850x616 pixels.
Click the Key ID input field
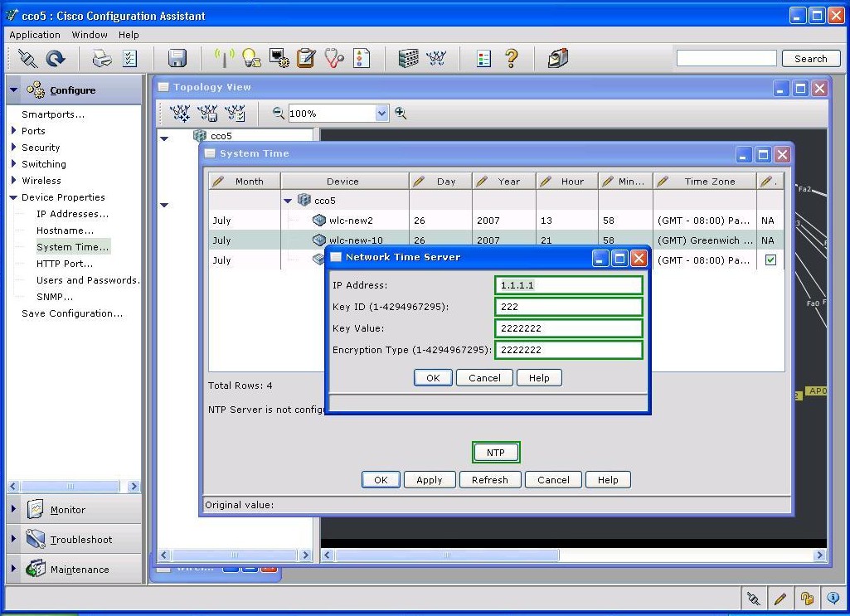569,307
